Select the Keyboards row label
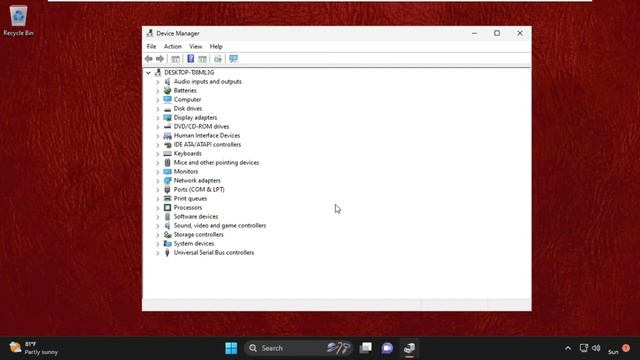 pos(187,153)
